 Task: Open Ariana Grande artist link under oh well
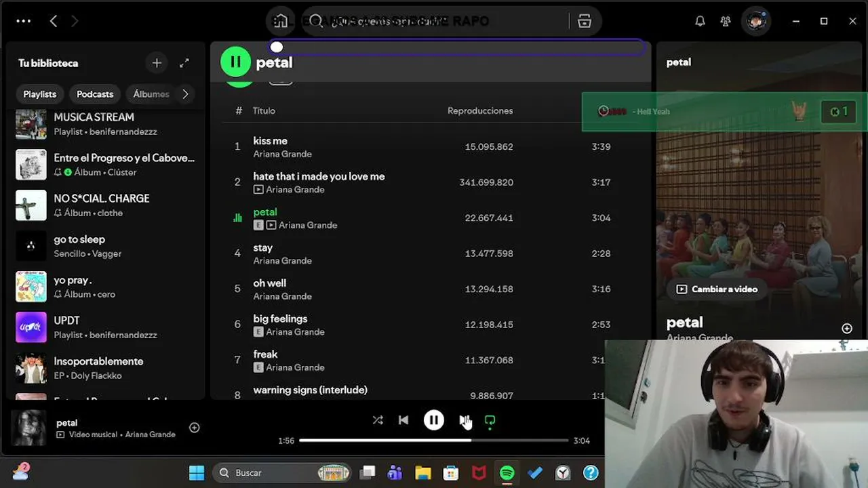click(x=283, y=296)
